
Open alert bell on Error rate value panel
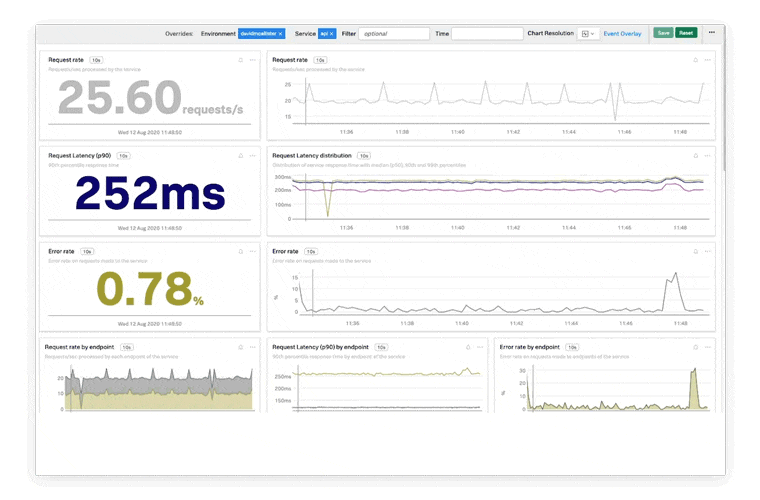tap(240, 251)
